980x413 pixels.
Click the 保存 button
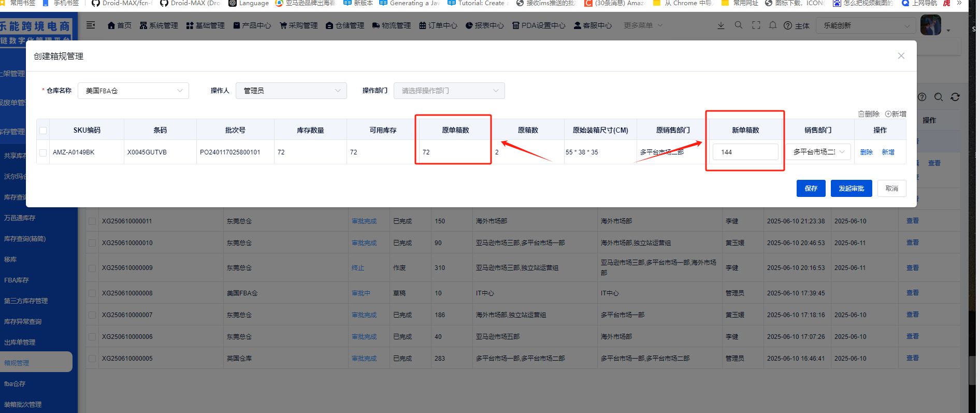coord(811,188)
